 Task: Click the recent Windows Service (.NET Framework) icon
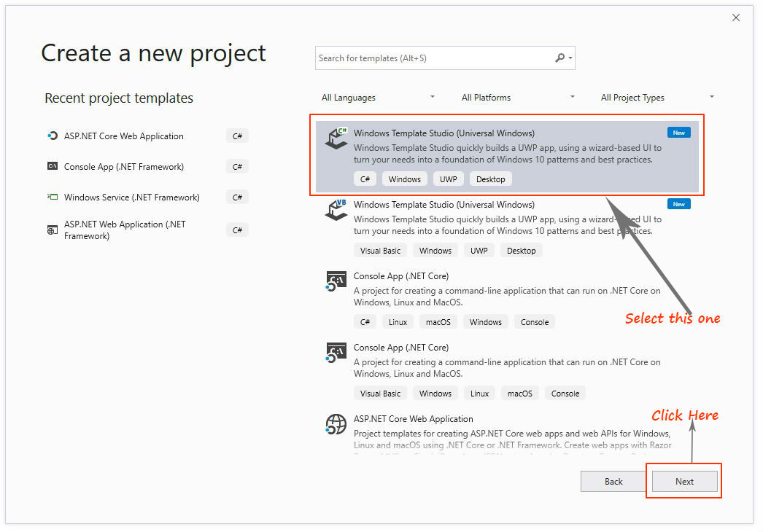pos(52,197)
